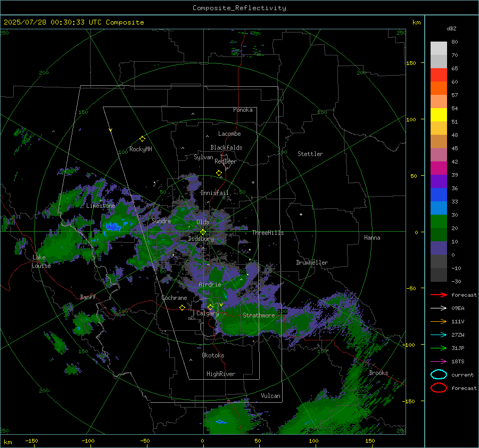Click the white 09EA arrow in legend
The height and width of the screenshot is (448, 479).
coord(439,308)
